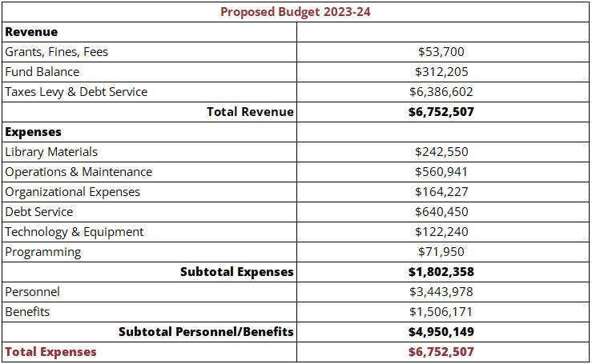Click the Technology & Equipment label
The image size is (592, 364).
[75, 232]
